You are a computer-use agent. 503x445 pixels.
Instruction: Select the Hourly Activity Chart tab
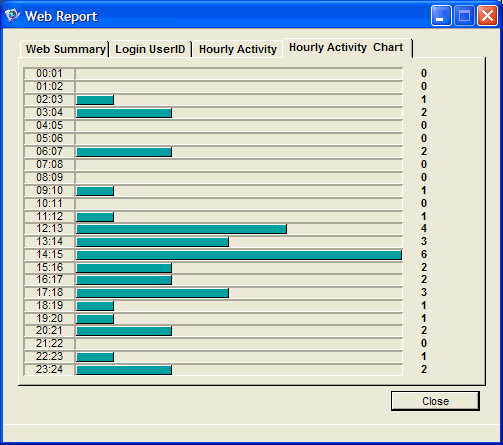(x=347, y=48)
